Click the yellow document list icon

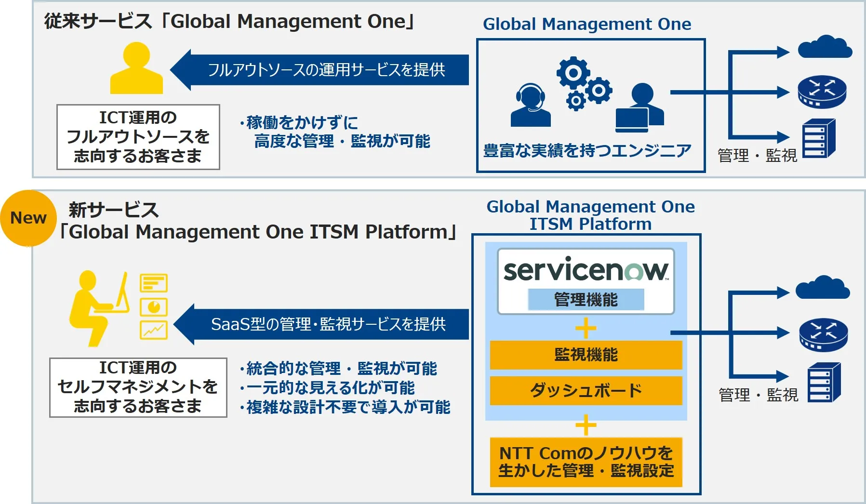tap(154, 283)
